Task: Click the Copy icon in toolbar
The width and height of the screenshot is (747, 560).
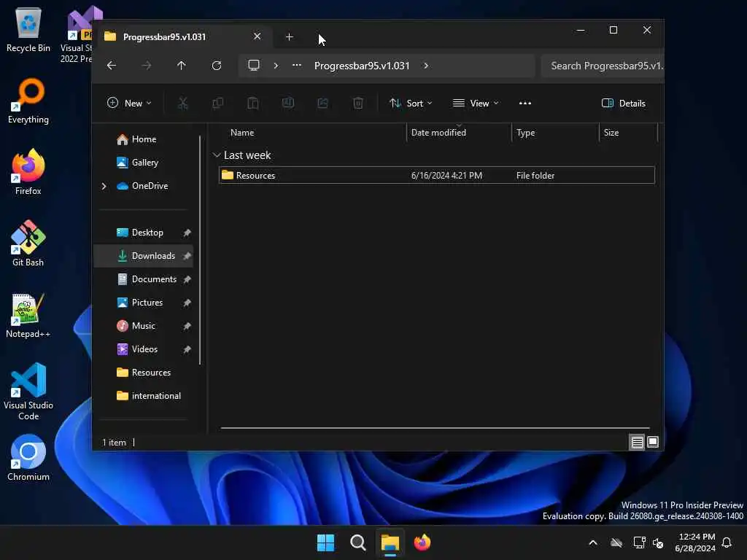Action: (x=217, y=104)
